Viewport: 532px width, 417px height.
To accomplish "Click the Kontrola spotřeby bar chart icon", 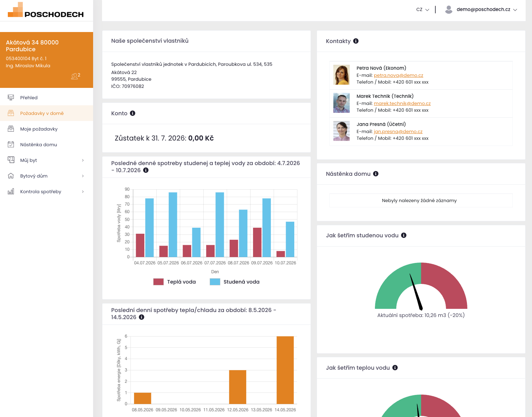I will click(11, 191).
